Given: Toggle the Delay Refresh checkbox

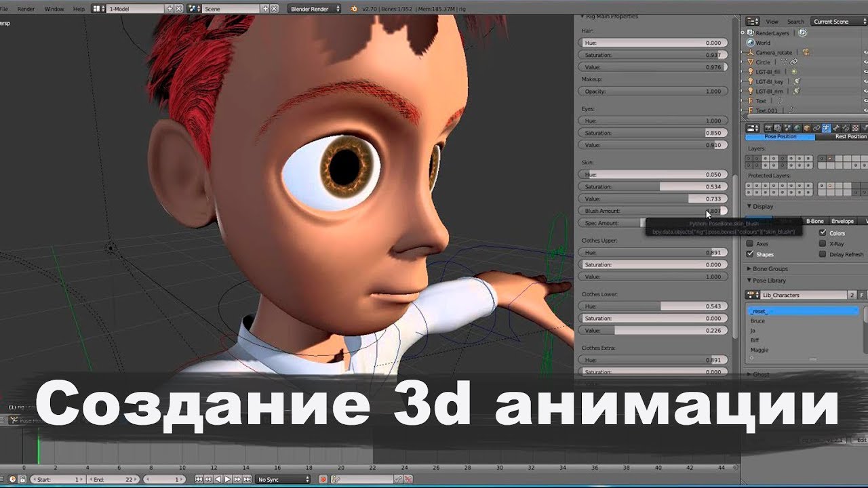Looking at the screenshot, I should 823,254.
